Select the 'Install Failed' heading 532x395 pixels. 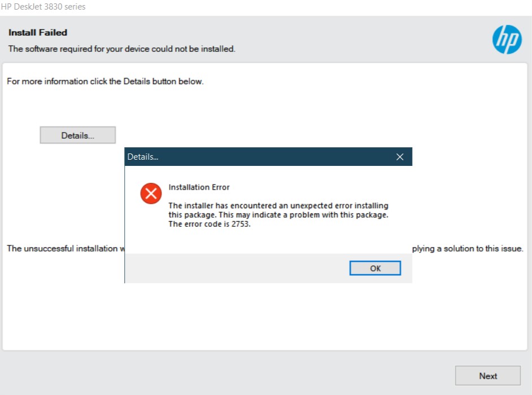(x=38, y=33)
